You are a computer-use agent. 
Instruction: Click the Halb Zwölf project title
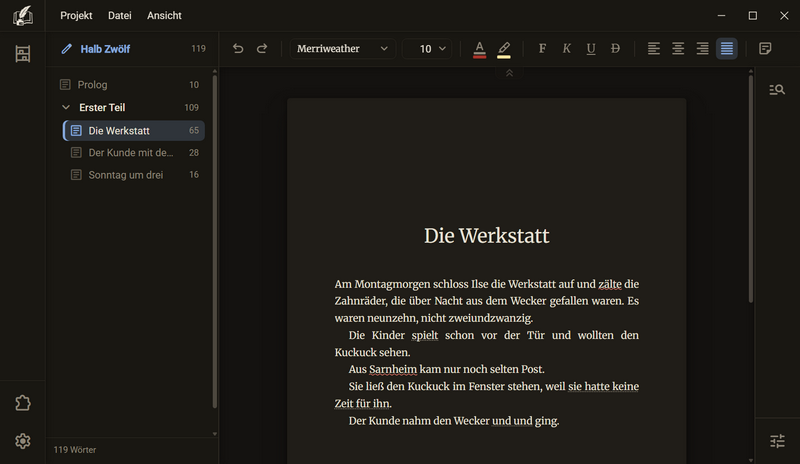pos(105,49)
